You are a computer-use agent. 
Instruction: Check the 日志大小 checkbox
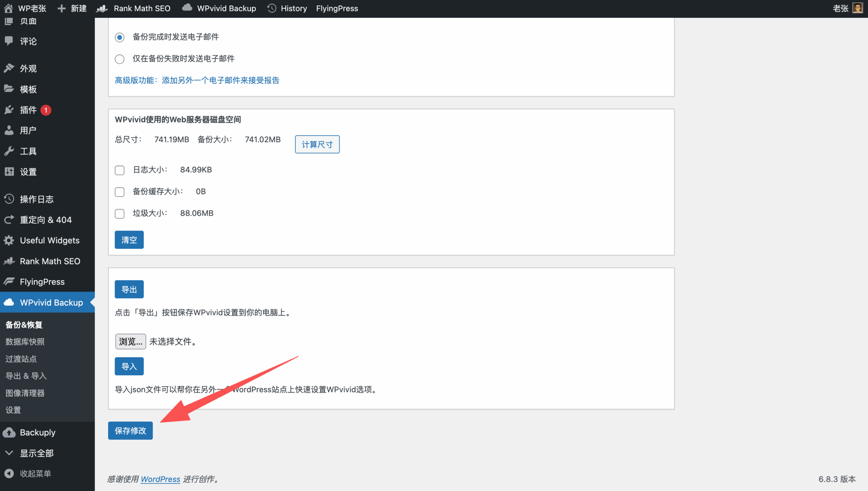pyautogui.click(x=119, y=170)
